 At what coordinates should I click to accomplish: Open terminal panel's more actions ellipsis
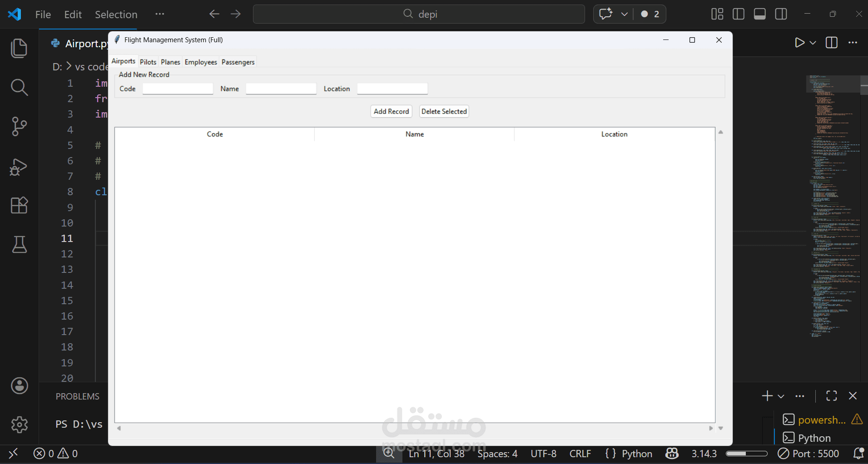pos(800,396)
